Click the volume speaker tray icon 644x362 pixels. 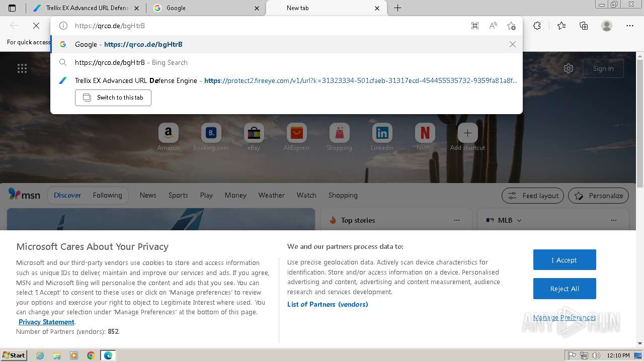(596, 355)
